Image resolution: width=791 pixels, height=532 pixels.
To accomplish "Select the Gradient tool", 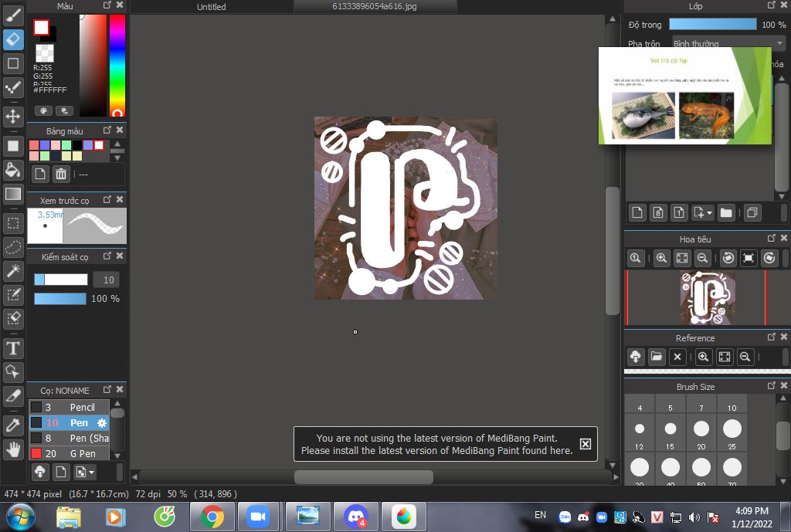I will point(13,194).
